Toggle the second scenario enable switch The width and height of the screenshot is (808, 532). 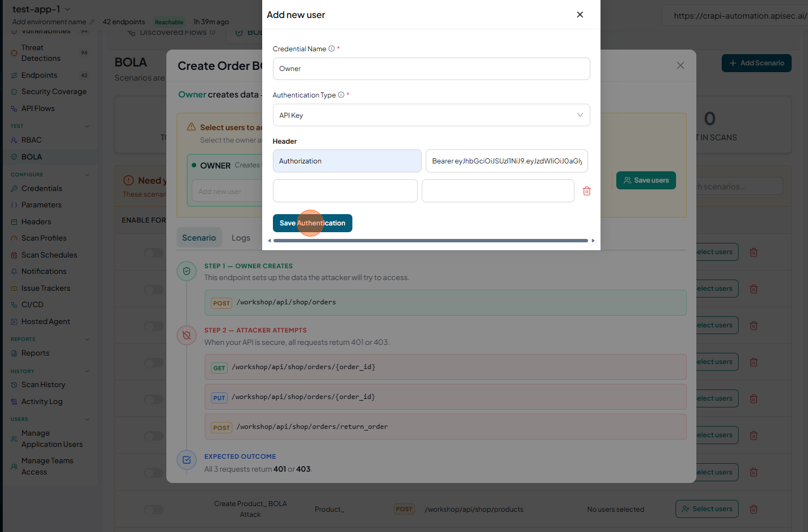click(x=153, y=290)
